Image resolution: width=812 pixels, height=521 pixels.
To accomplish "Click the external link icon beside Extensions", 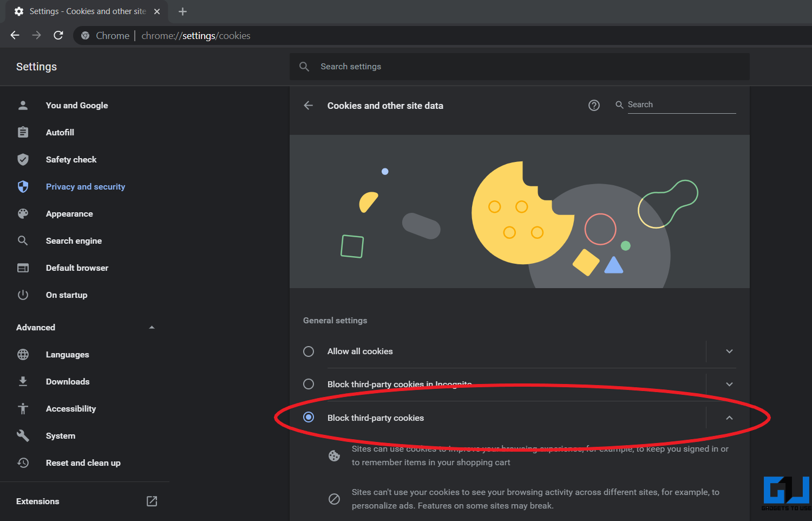I will point(152,502).
